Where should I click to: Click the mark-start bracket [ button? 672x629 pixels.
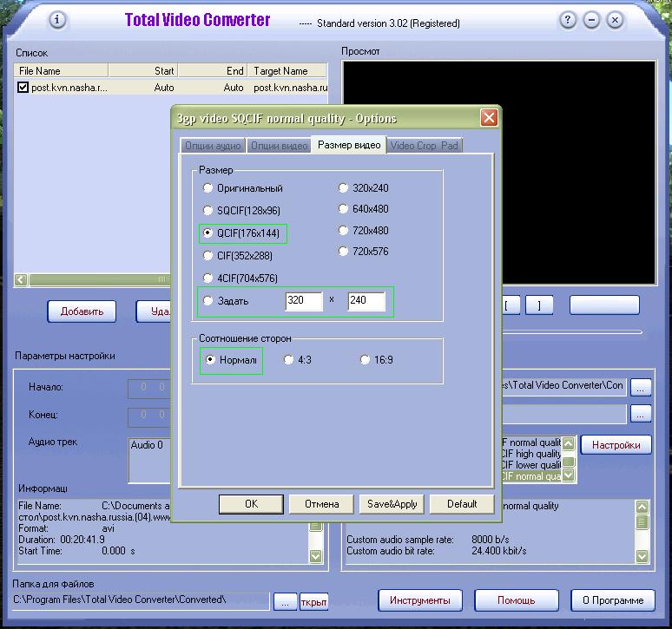tap(511, 305)
